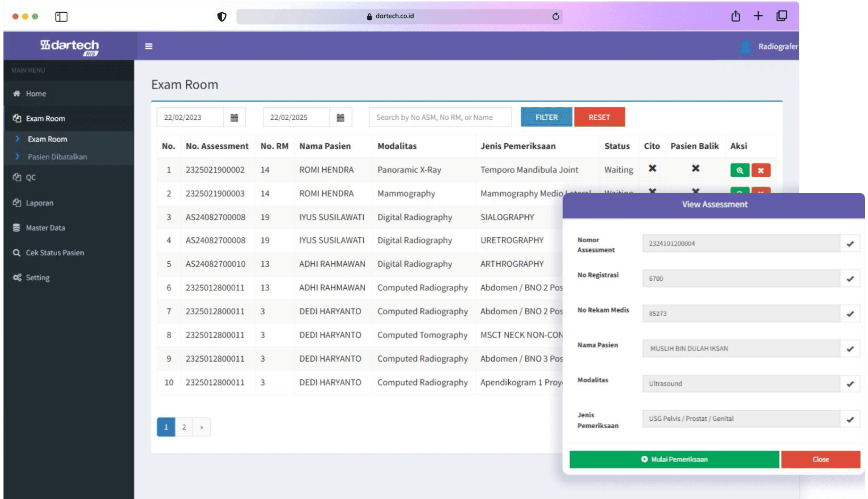Screen dimensions: 868x499
Task: Click the No Registrasi field 6700
Action: pos(741,279)
